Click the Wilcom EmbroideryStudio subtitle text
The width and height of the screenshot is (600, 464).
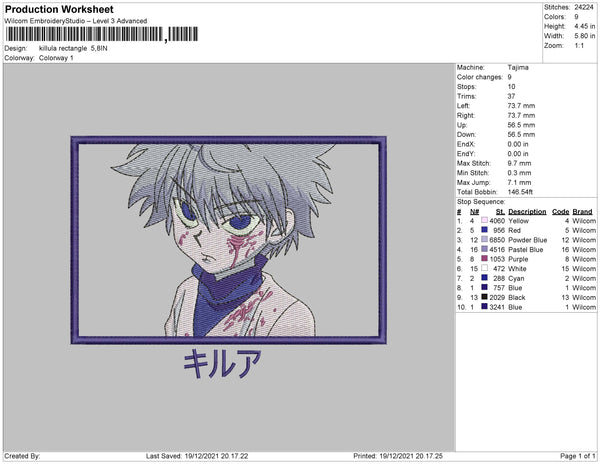[x=76, y=21]
